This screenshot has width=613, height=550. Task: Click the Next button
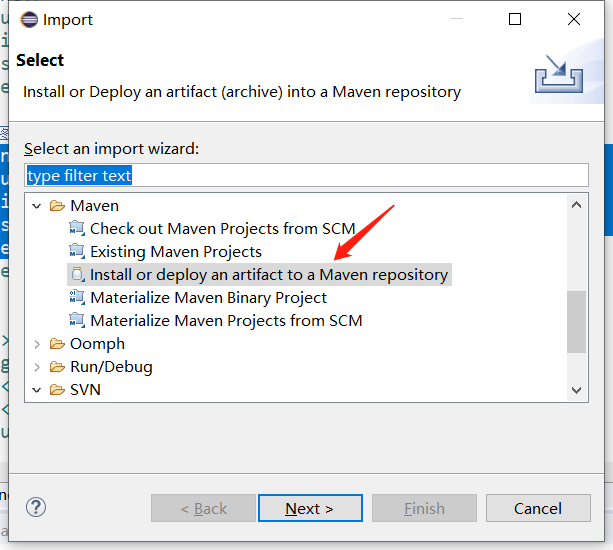[310, 508]
